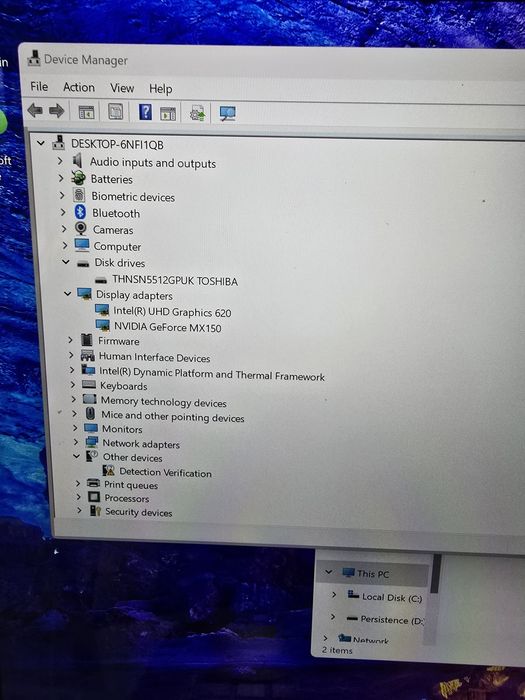Image resolution: width=525 pixels, height=700 pixels.
Task: Select the Processors category icon
Action: (94, 497)
